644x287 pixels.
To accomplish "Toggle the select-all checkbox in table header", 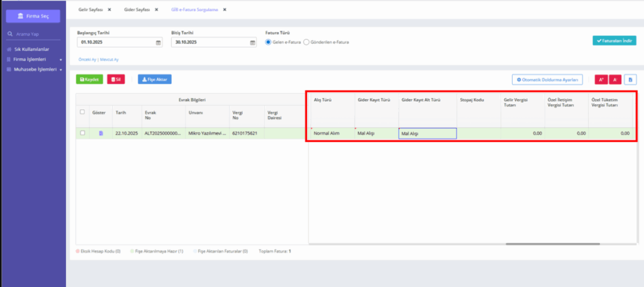I will click(82, 112).
